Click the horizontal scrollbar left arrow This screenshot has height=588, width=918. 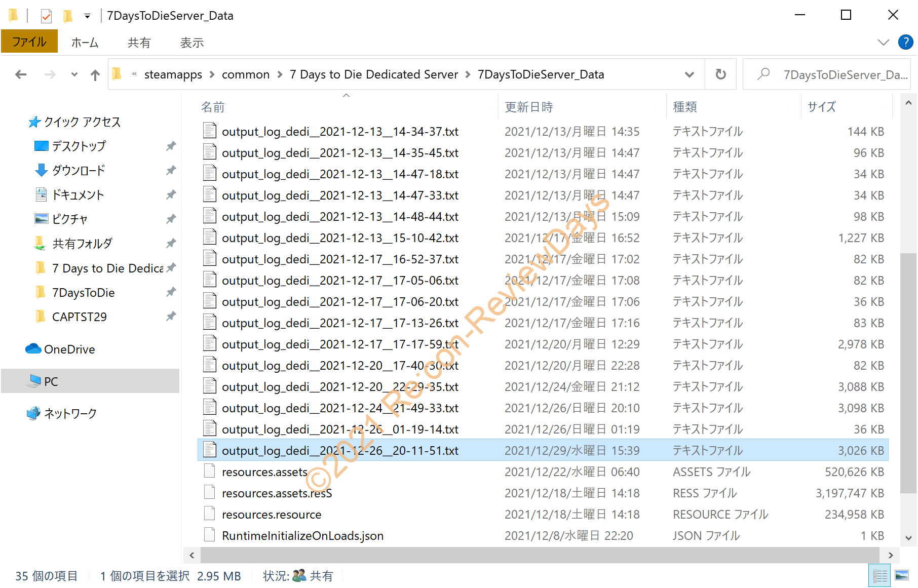point(192,556)
